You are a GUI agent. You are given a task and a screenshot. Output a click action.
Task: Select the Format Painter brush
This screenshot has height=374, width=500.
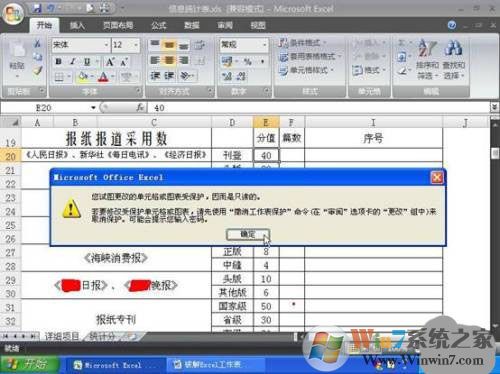(x=37, y=70)
